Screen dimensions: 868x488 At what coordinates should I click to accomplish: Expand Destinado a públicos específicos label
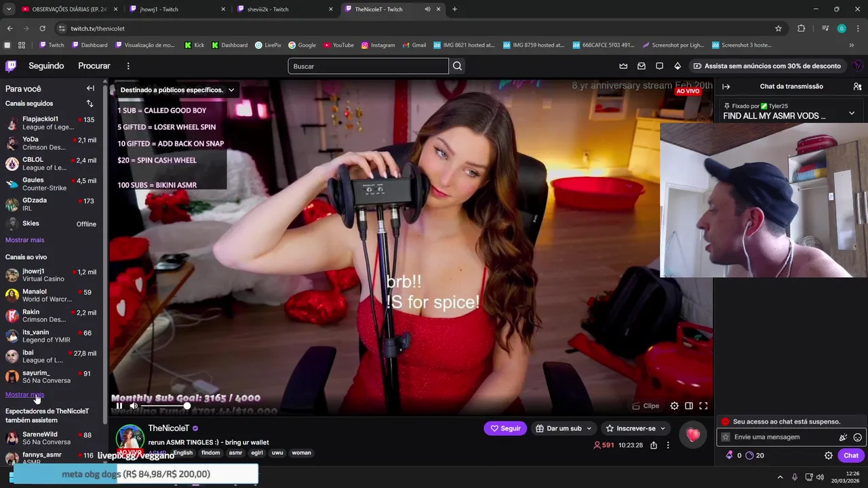pos(178,89)
